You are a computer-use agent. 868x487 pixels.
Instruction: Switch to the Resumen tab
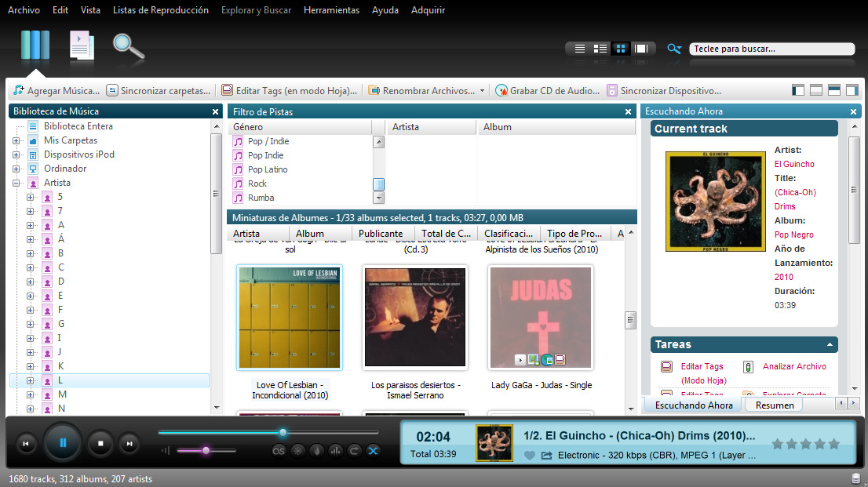pos(774,405)
